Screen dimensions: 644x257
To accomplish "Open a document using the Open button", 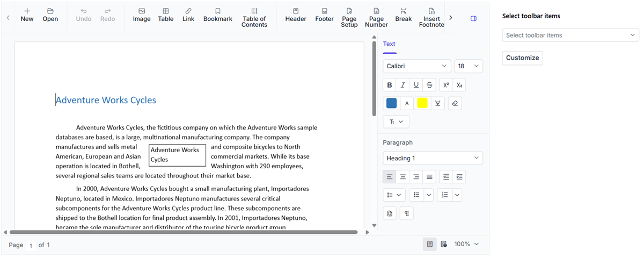I will click(x=50, y=15).
